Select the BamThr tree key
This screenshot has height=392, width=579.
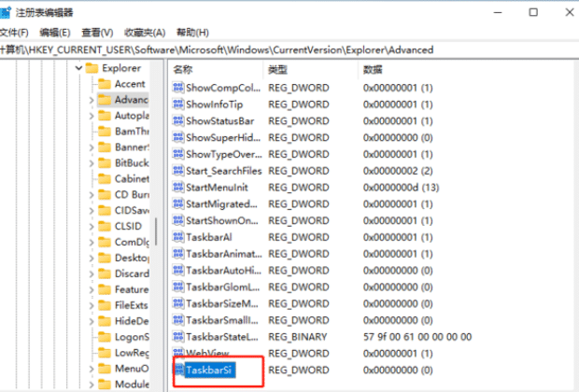(x=132, y=132)
